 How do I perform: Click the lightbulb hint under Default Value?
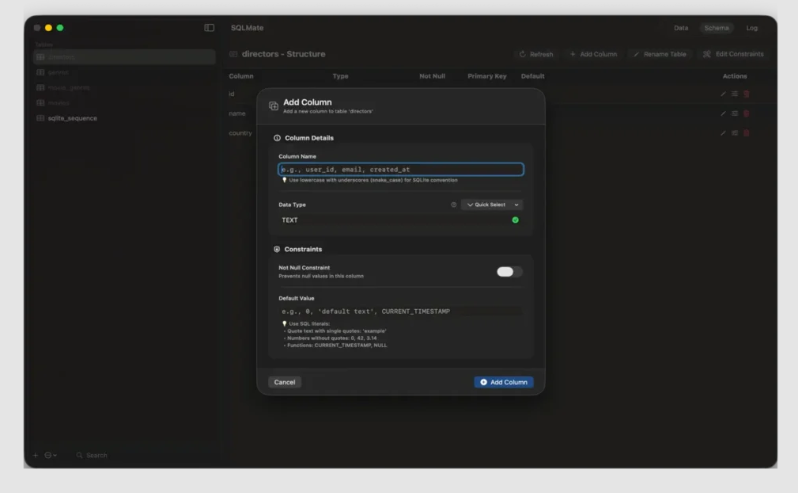[284, 324]
